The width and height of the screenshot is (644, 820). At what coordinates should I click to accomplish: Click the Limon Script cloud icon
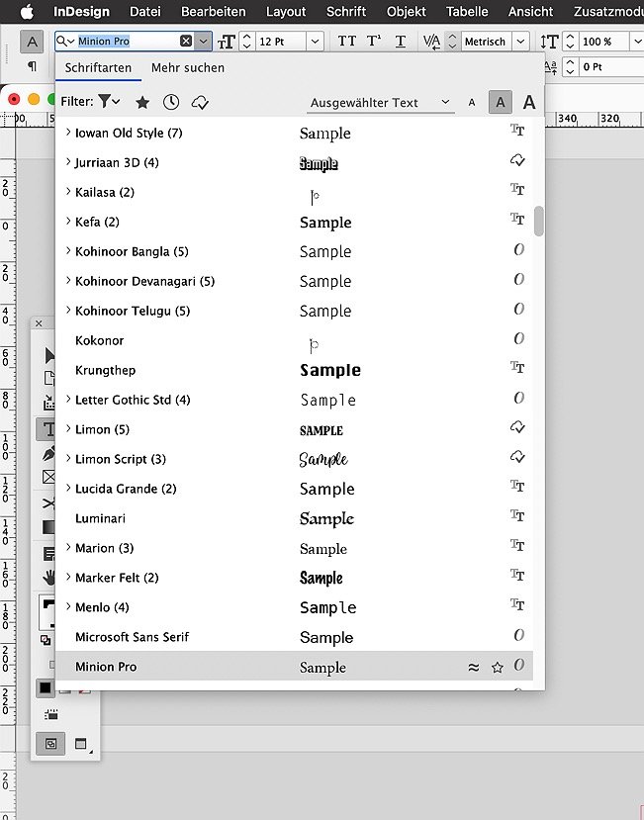tap(517, 457)
